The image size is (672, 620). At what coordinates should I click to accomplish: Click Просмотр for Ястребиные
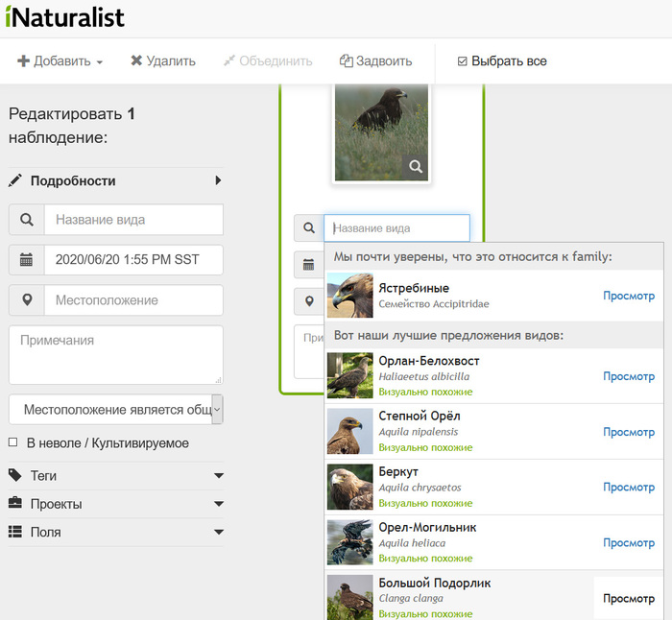[x=629, y=296]
